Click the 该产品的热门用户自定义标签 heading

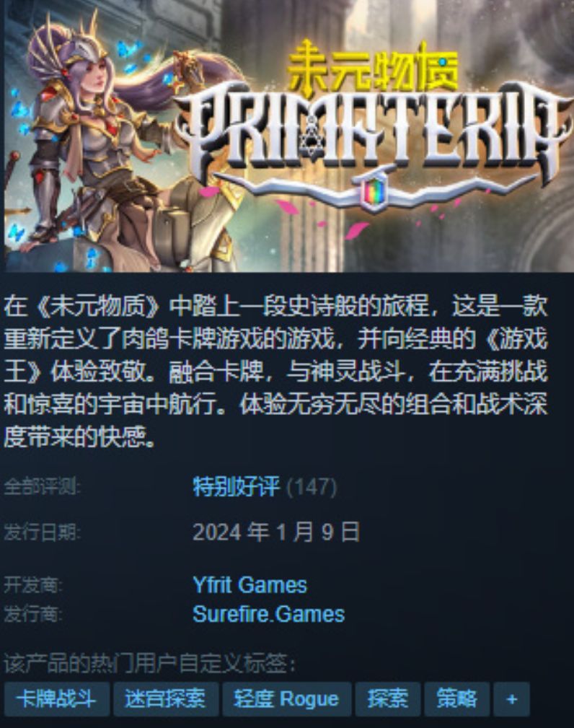149,664
